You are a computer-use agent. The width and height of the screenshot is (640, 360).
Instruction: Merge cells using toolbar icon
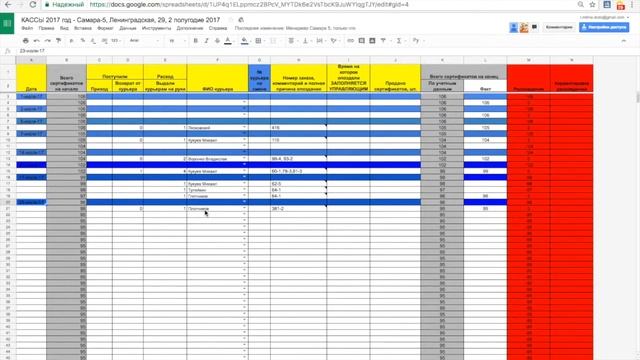[273, 41]
